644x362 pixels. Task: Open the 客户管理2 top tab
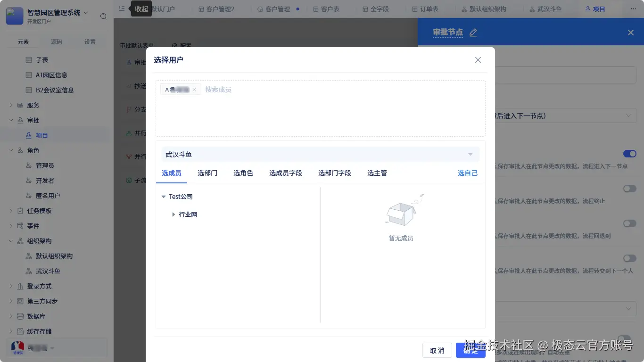click(x=216, y=9)
